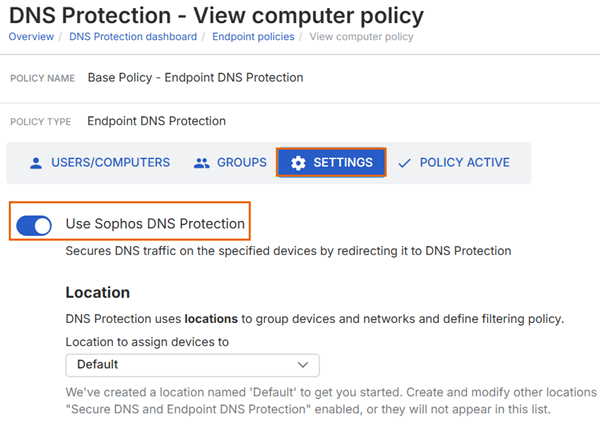
Task: Click 'DNS Protection uses locations' sentence
Action: click(x=315, y=319)
